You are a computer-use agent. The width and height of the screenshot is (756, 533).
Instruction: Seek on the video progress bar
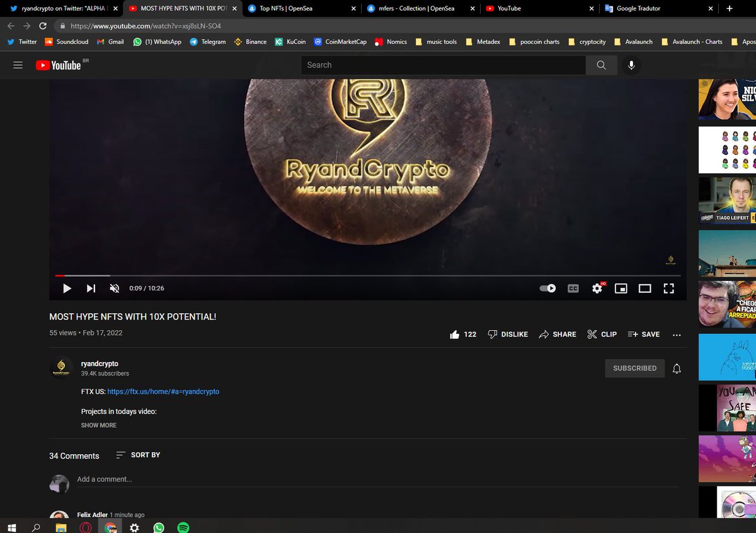coord(367,275)
